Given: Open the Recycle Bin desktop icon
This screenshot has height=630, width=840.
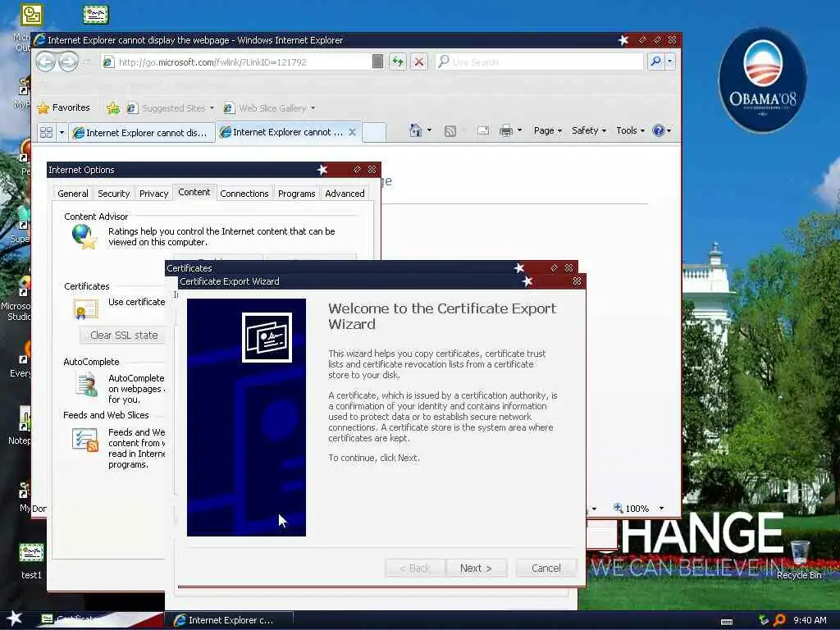Looking at the screenshot, I should 799,559.
